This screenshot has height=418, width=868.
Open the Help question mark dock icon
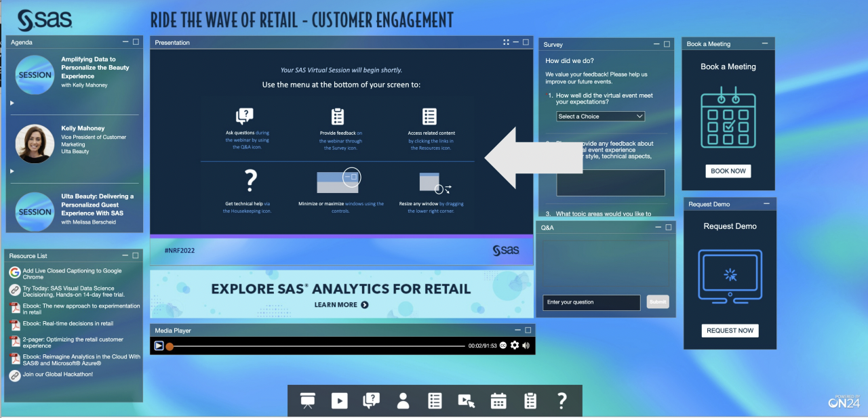pyautogui.click(x=561, y=400)
